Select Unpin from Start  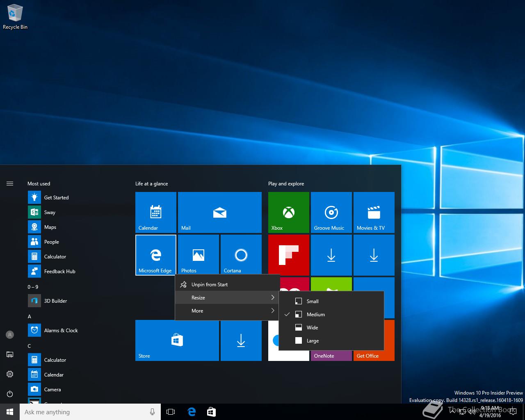227,284
